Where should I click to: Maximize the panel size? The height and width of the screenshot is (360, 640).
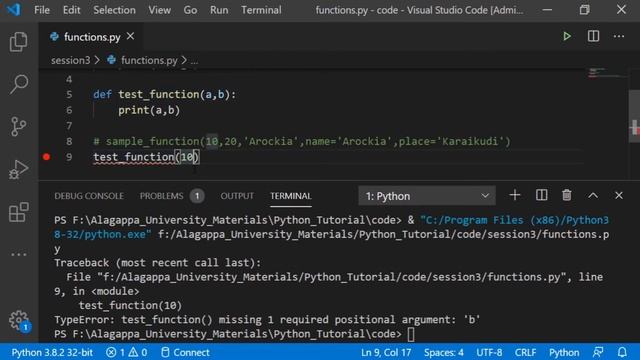[x=593, y=196]
